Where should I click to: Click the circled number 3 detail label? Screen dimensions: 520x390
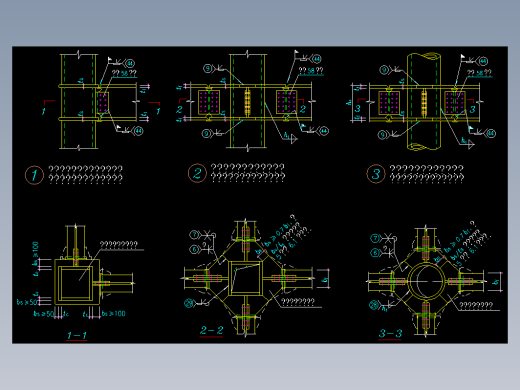click(376, 174)
